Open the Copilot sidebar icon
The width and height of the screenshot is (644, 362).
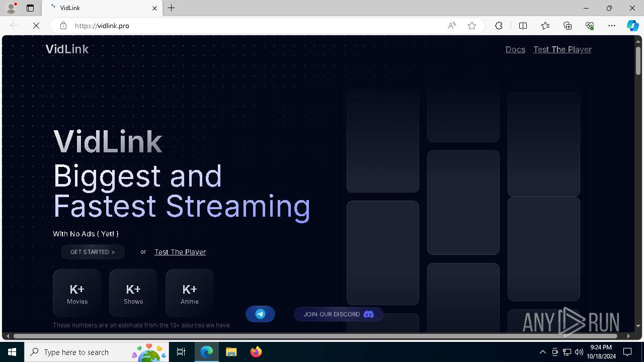tap(633, 26)
